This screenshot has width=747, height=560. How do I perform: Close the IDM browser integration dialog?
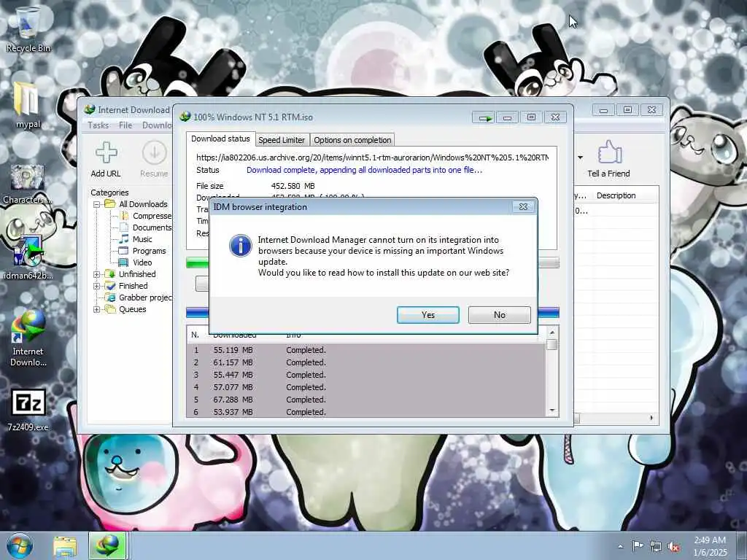pyautogui.click(x=522, y=206)
